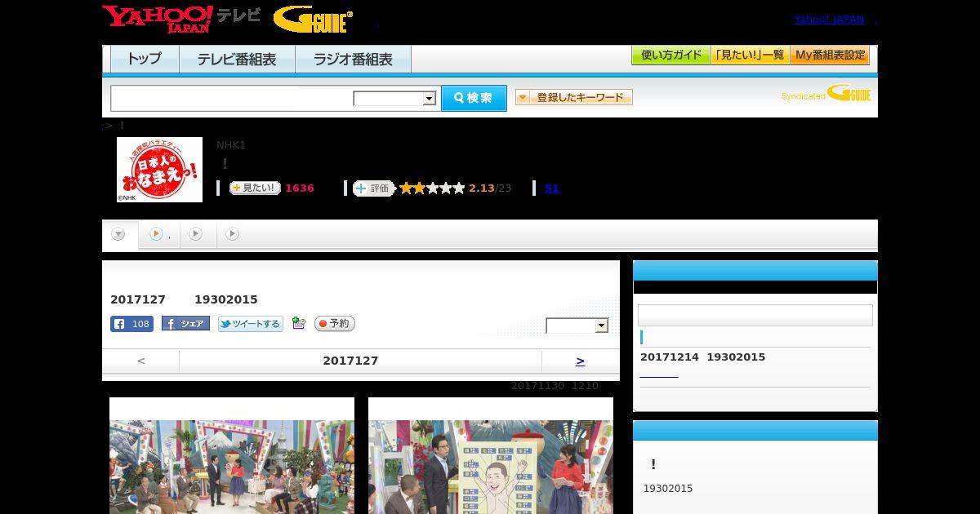
Task: Click the 見たい! add button
Action: (x=255, y=188)
